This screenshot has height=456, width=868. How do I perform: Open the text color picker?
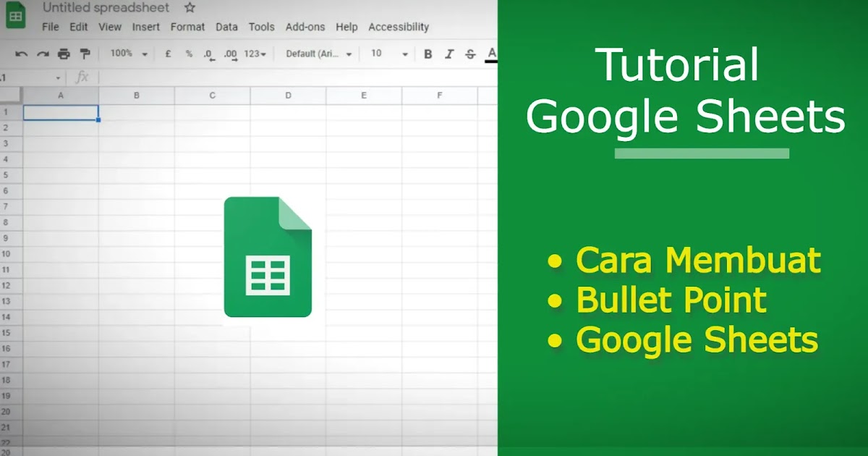pos(490,54)
